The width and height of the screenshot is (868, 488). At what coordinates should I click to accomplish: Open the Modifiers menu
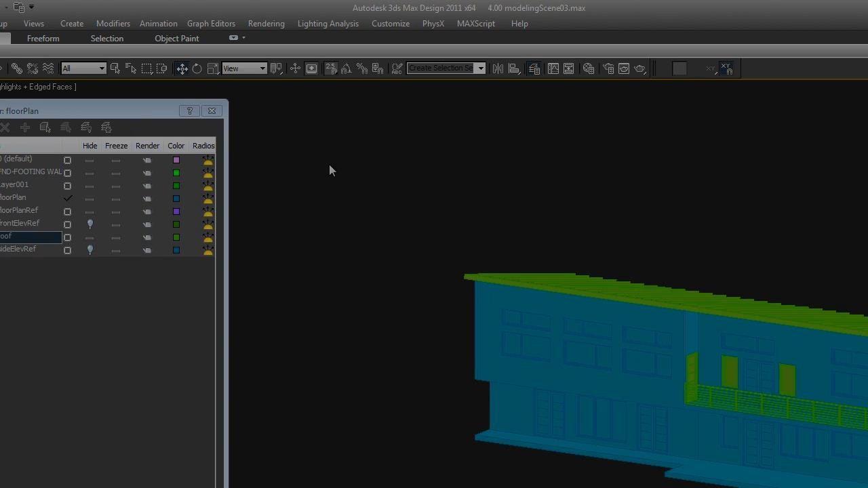pos(113,24)
